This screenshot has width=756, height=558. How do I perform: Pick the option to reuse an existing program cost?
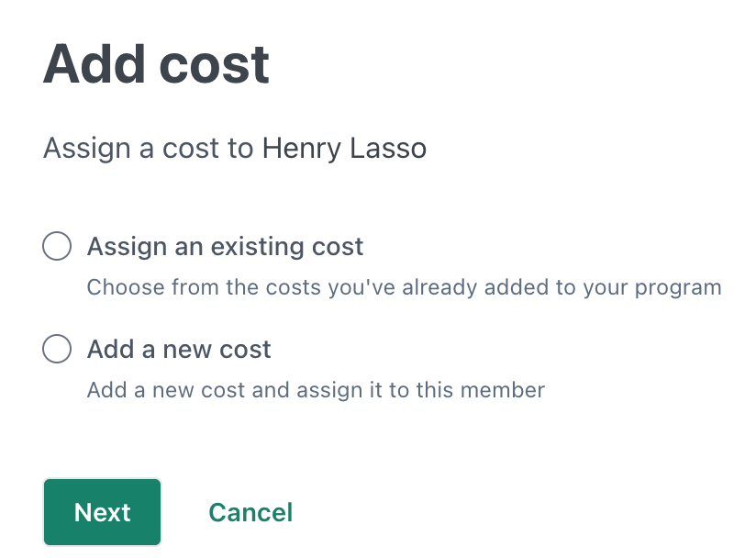click(x=57, y=247)
